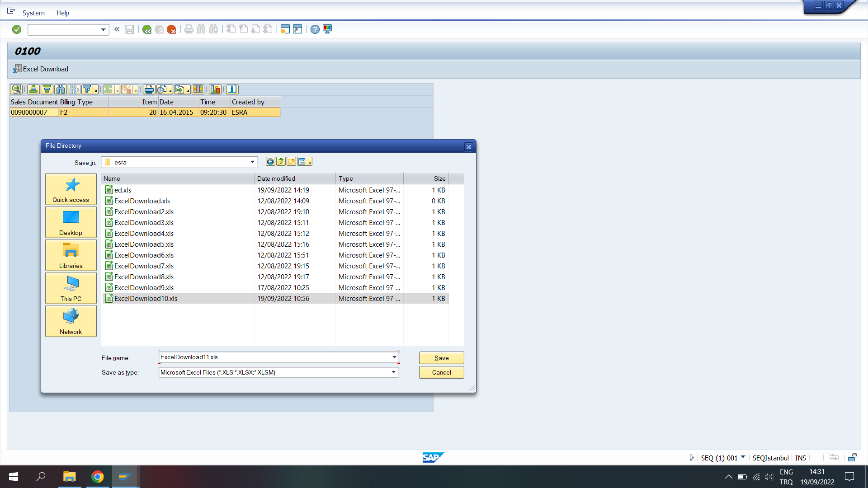The image size is (868, 488).
Task: Cancel the transaction with the red icon
Action: (171, 29)
